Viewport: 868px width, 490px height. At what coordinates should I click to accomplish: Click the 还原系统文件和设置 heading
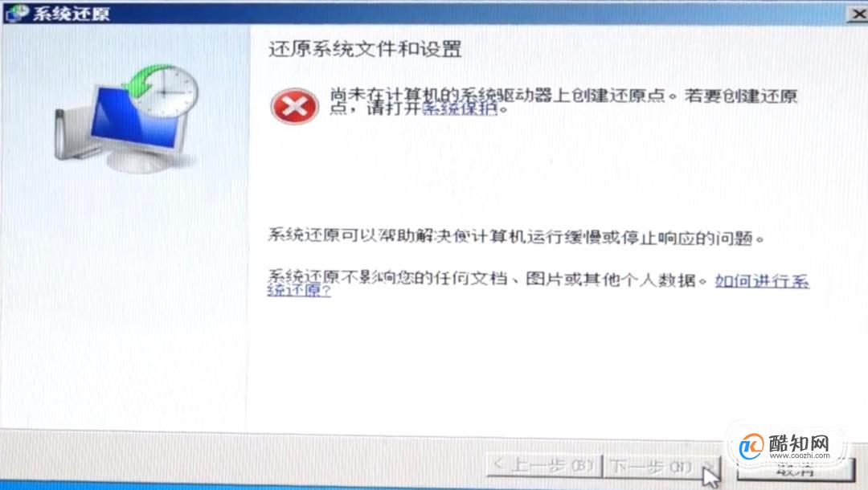tap(365, 49)
